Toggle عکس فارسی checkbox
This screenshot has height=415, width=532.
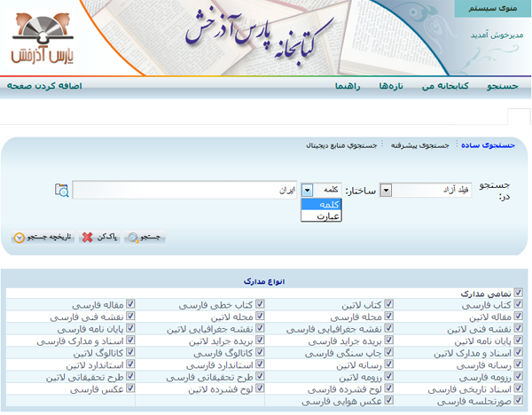pos(130,388)
